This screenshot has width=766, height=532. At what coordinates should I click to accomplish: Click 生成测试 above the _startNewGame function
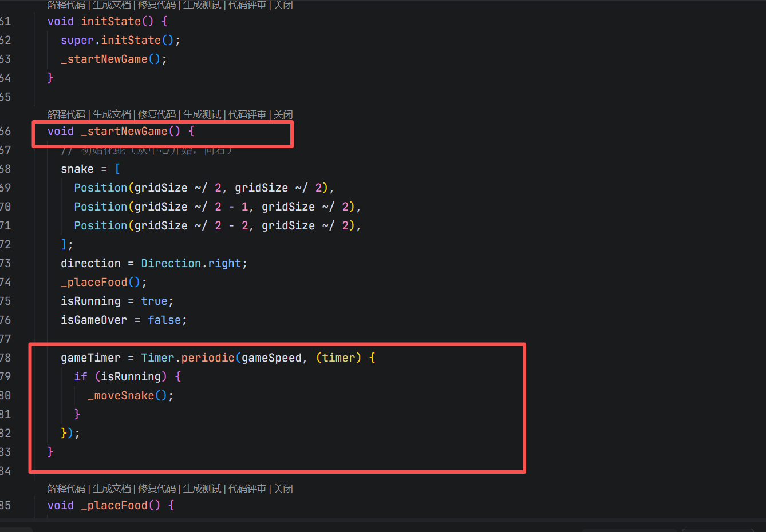202,114
